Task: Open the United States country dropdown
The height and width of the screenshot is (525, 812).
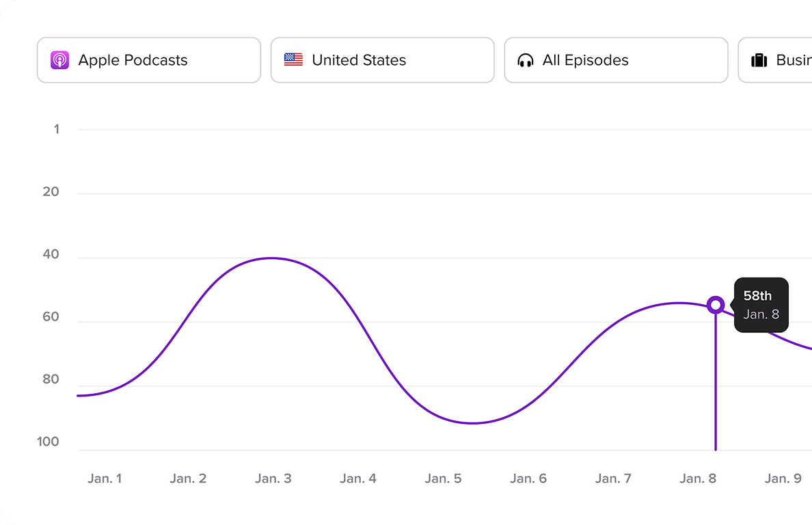Action: click(x=383, y=60)
